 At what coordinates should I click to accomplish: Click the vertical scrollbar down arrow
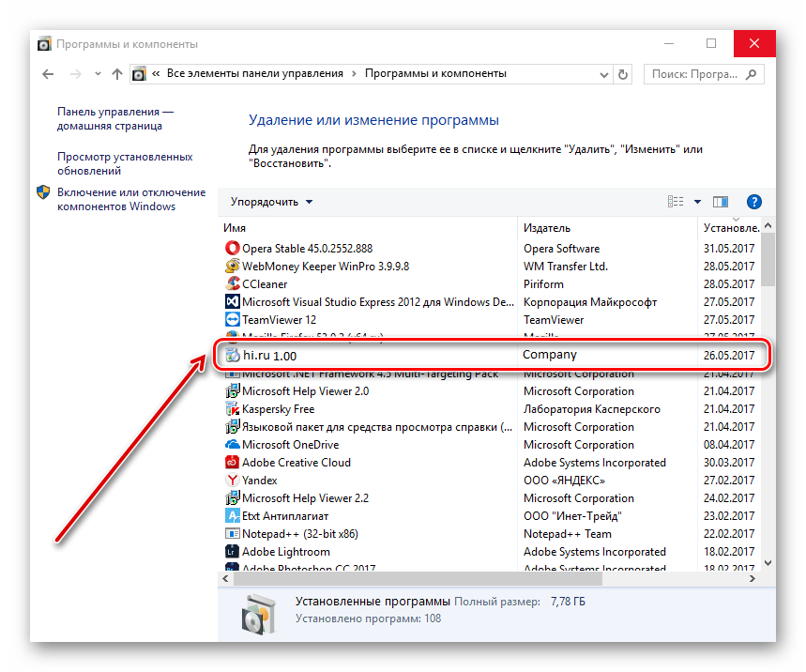point(768,561)
